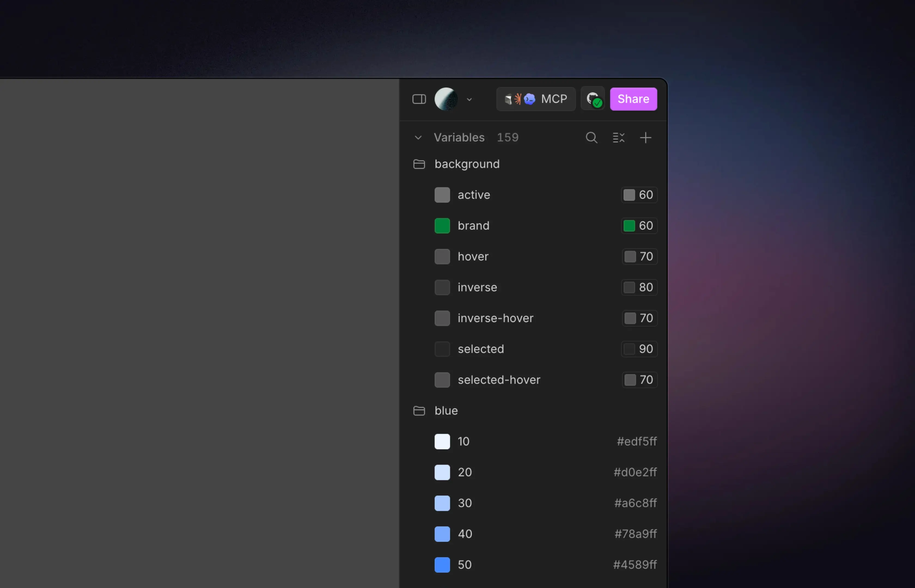Select the brand variable label
The width and height of the screenshot is (915, 588).
473,226
